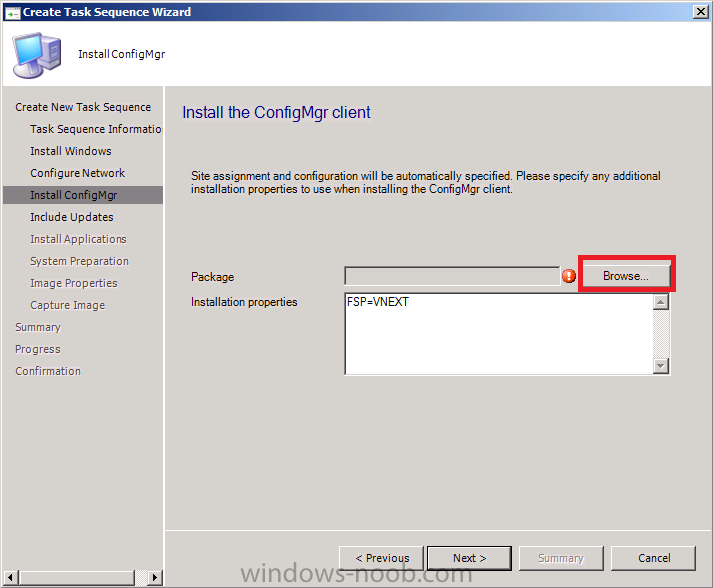Select the Configure Network step

click(77, 173)
